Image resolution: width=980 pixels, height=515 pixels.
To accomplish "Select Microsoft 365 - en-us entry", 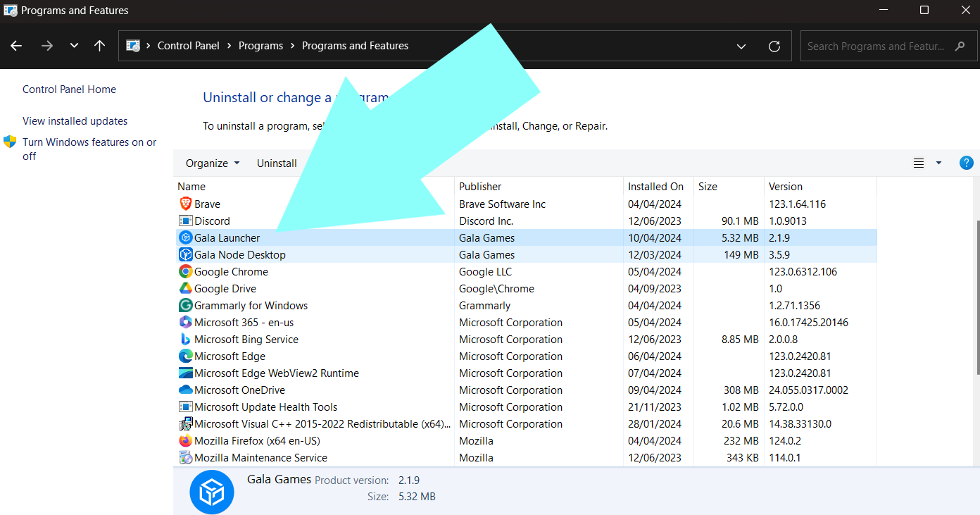I will [x=244, y=322].
